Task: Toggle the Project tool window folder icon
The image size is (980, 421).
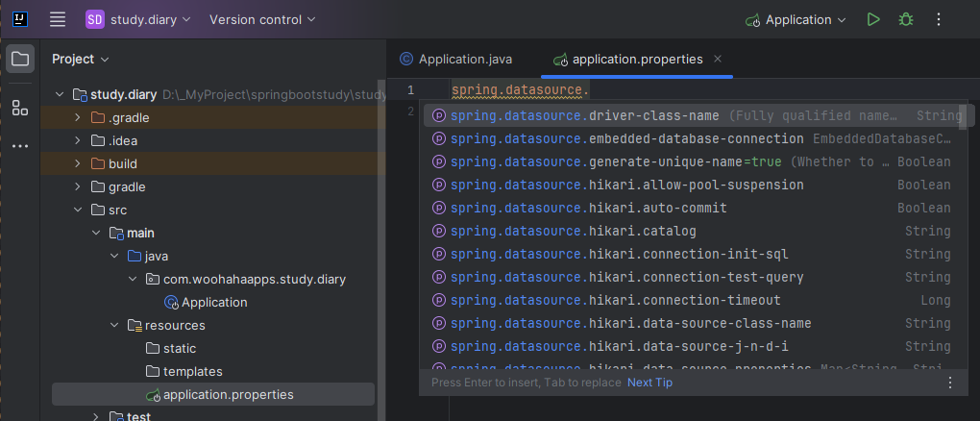Action: 19,60
